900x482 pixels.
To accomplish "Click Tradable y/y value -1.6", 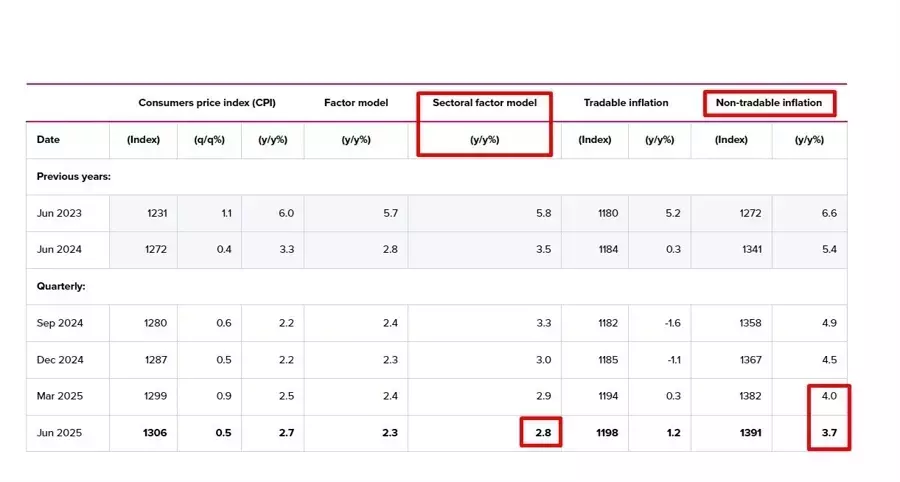I will click(672, 322).
